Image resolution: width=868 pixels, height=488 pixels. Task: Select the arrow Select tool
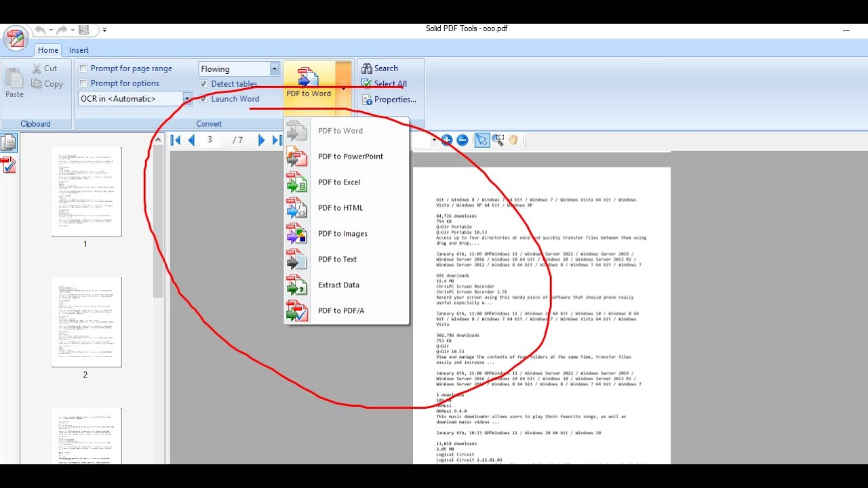pyautogui.click(x=481, y=140)
